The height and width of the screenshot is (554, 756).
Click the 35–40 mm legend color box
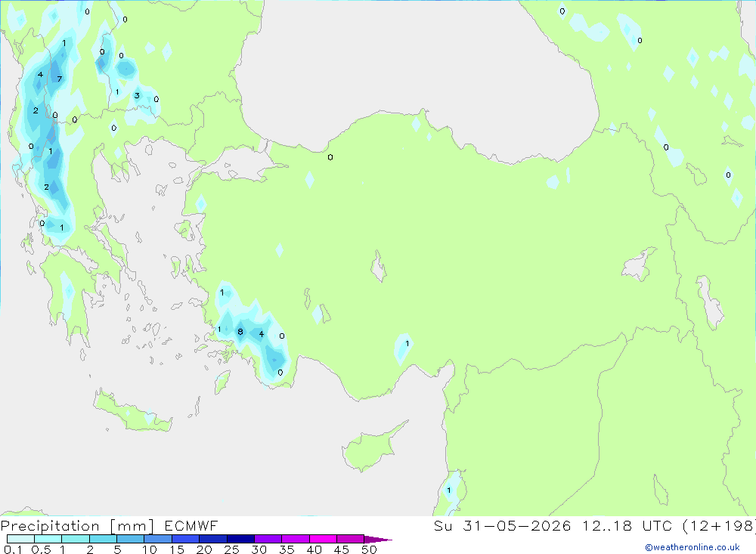tap(296, 539)
